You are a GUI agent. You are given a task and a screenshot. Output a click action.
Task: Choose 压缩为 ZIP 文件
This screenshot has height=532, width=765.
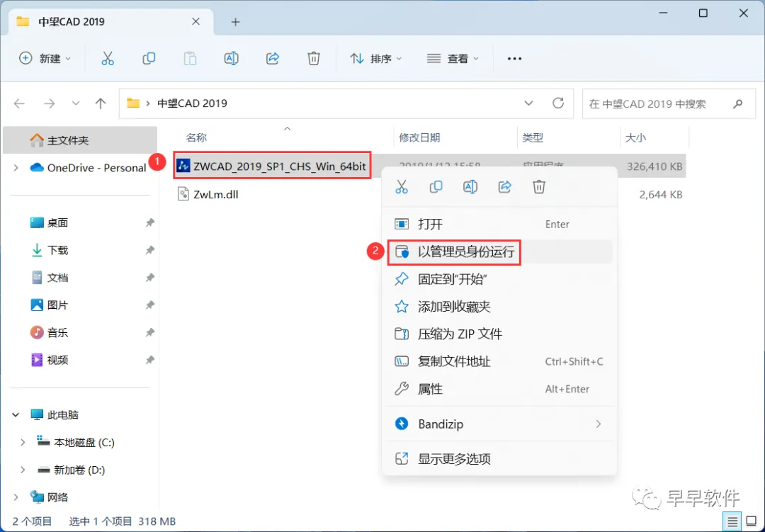499,334
